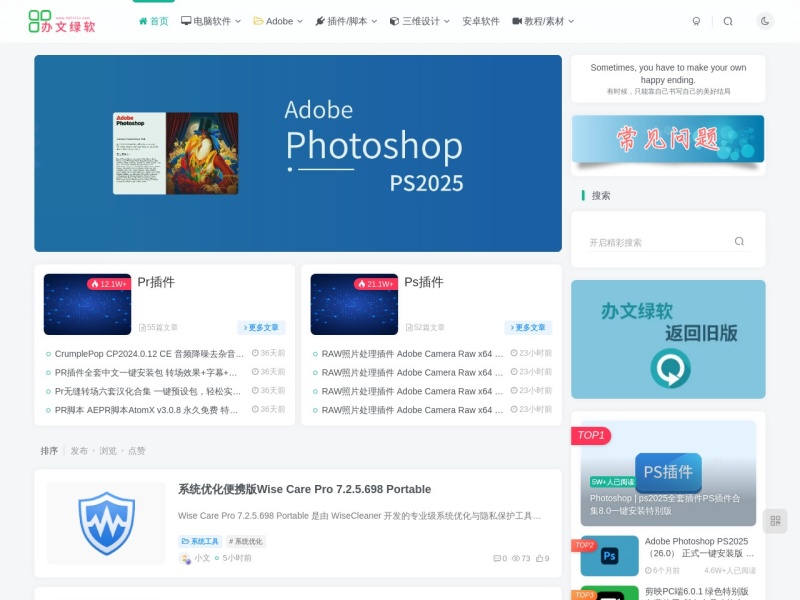
Task: Click the sidebar search submit icon
Action: [x=739, y=241]
